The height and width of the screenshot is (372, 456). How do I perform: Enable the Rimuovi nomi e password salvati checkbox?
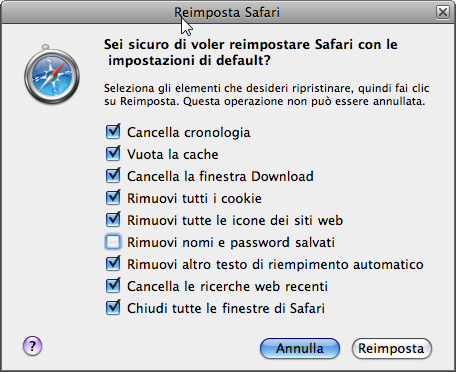[113, 242]
